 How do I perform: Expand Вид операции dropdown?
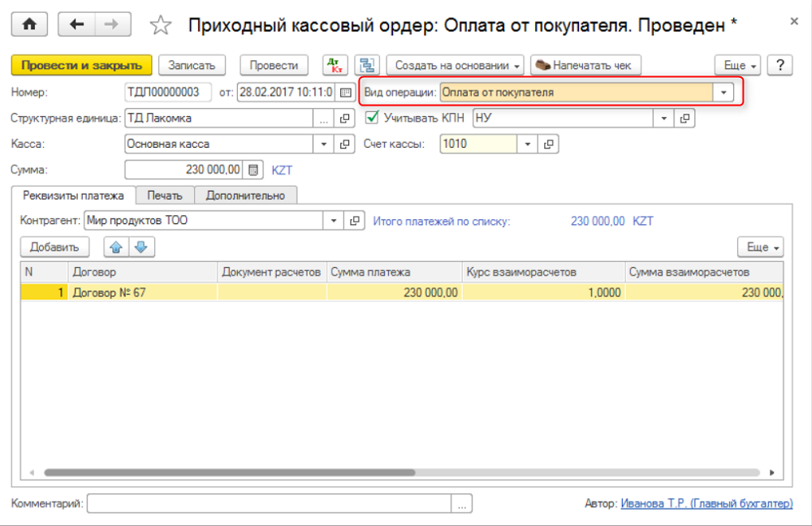coord(723,93)
